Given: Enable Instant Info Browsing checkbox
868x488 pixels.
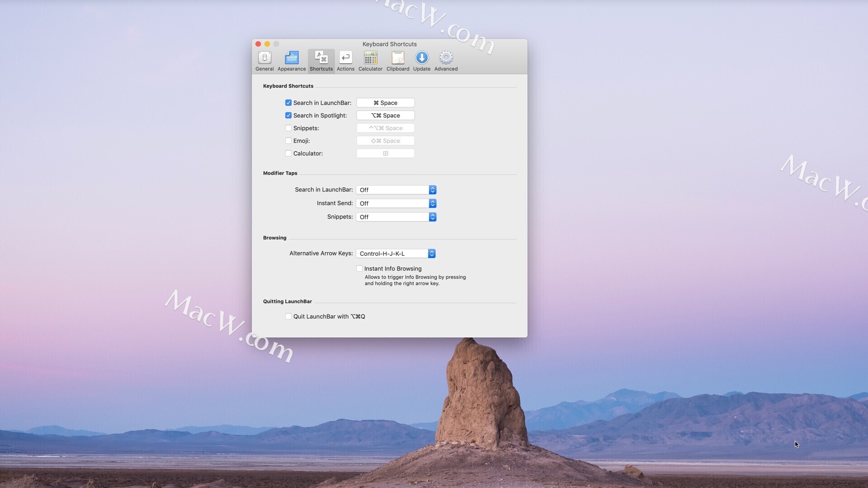Looking at the screenshot, I should click(x=359, y=268).
